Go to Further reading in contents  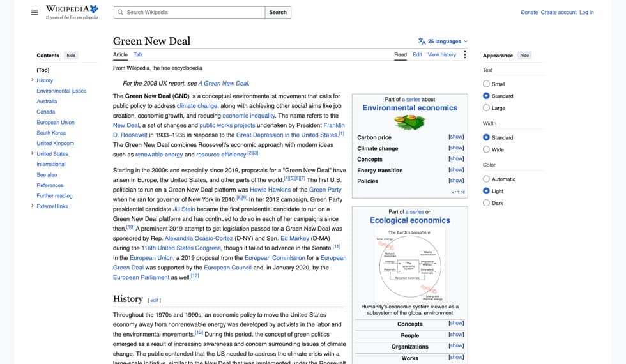(54, 195)
